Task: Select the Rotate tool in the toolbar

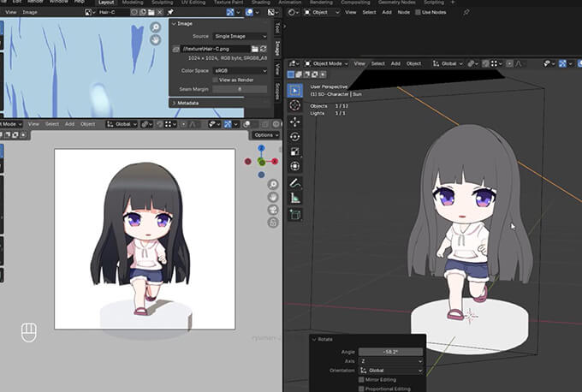Action: [x=295, y=136]
